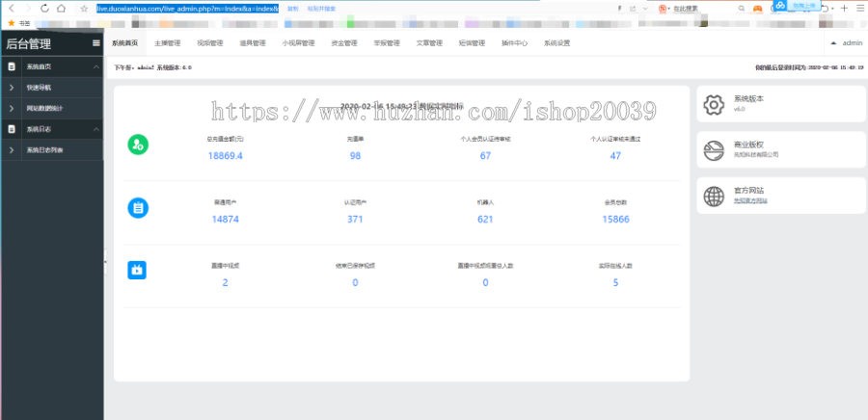Open the 系统设置 top menu
868x420 pixels.
pyautogui.click(x=556, y=43)
